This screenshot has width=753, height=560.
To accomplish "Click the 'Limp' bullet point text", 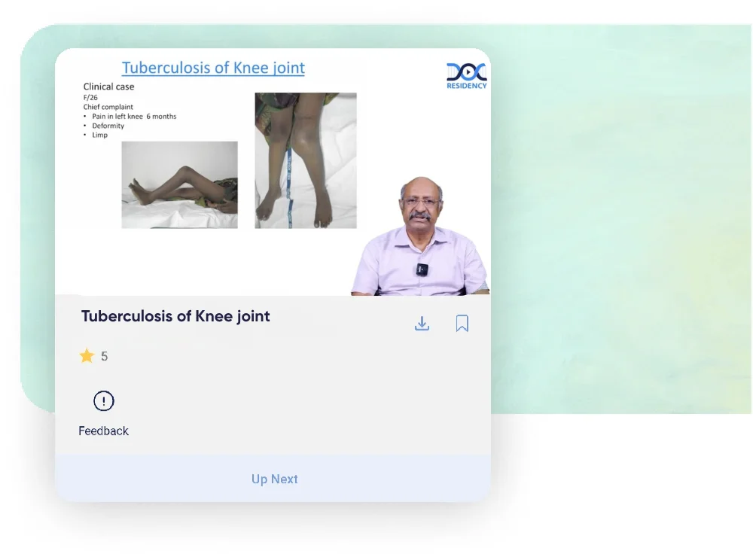I will coord(99,135).
